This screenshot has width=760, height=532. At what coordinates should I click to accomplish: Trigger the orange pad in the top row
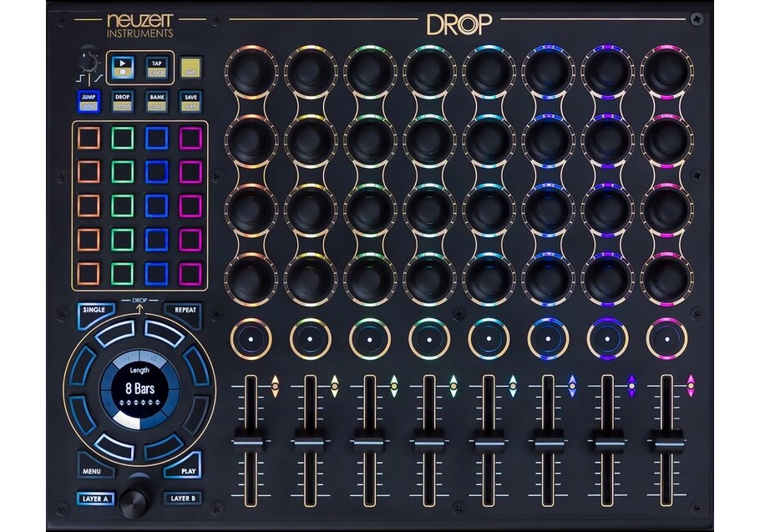89,138
